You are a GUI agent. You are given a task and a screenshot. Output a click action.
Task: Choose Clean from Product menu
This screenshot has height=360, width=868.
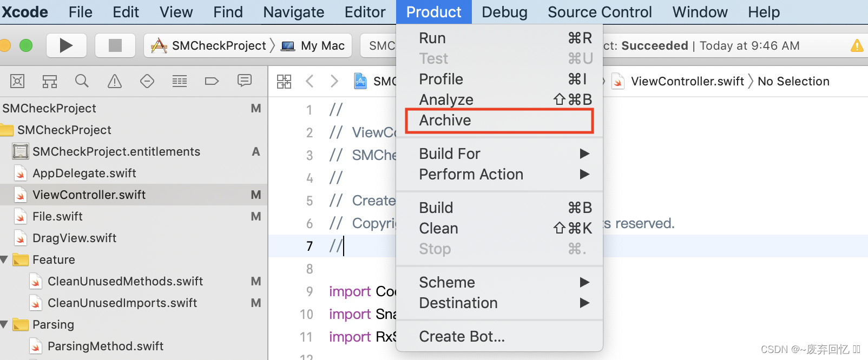point(499,229)
